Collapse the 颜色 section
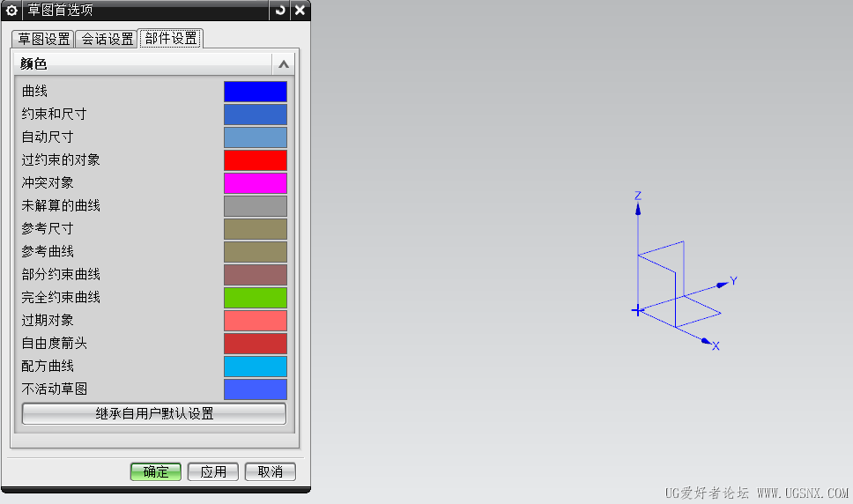This screenshot has width=853, height=504. click(x=284, y=64)
